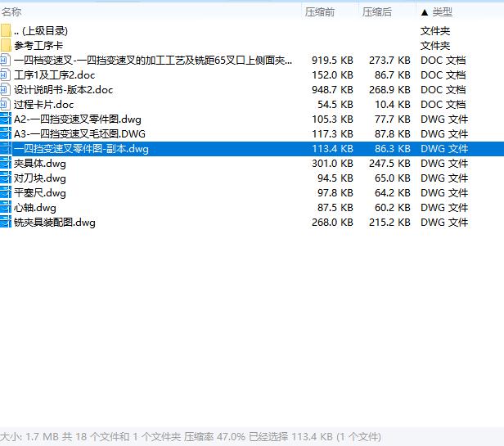This screenshot has width=504, height=446.
Task: Click the DWG icon for A3-一四挡变速叉毛坯图.DWG
Action: pos(6,133)
